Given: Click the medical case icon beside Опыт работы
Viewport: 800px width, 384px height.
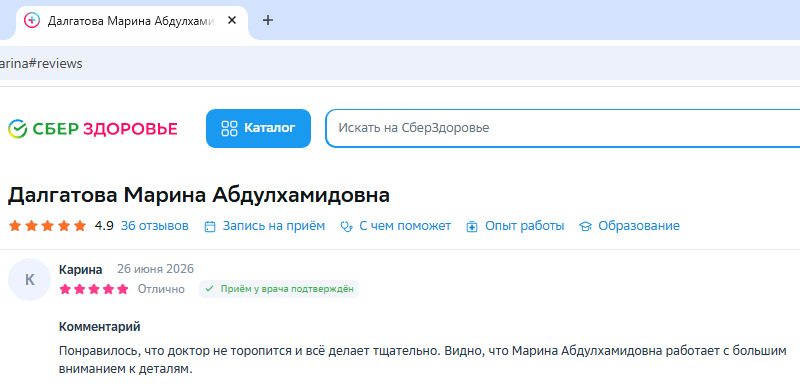Looking at the screenshot, I should point(472,227).
